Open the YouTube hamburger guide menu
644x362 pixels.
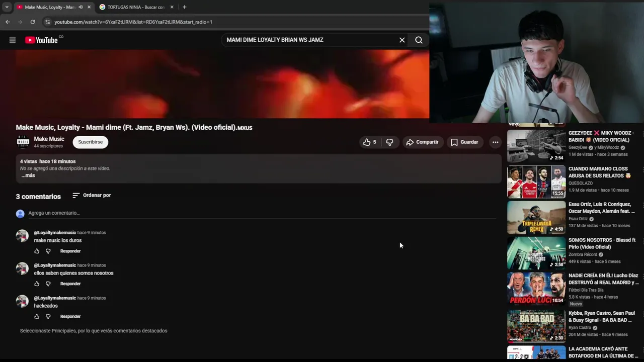coord(13,40)
